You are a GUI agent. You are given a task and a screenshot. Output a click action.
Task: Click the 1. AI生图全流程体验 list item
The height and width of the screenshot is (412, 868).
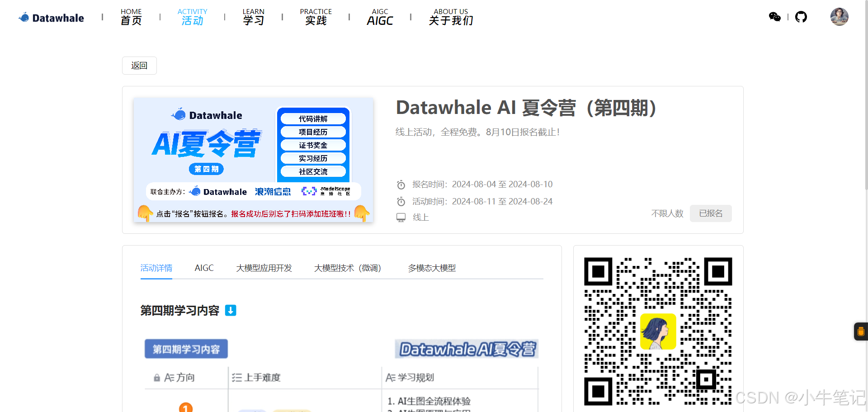point(429,401)
